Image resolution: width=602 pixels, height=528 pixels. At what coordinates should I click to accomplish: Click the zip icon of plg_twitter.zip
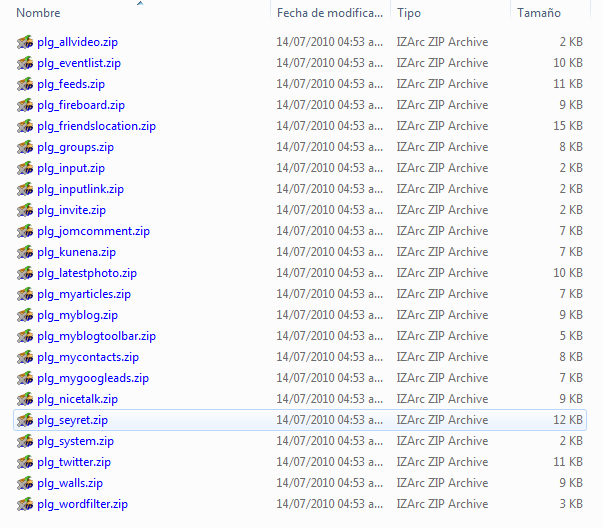(25, 462)
